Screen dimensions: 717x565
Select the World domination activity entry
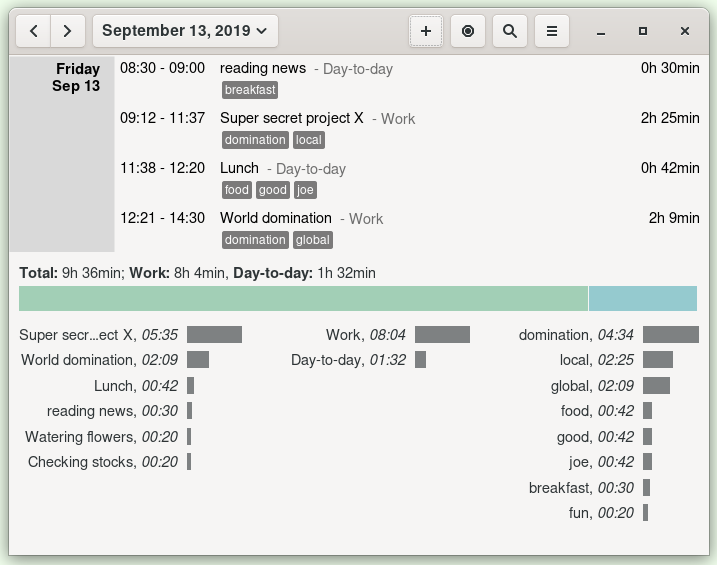click(x=275, y=218)
